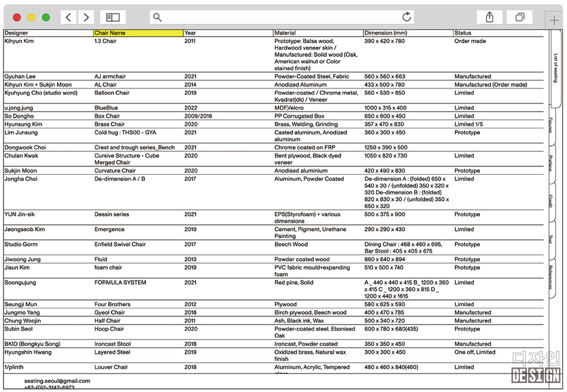This screenshot has width=567, height=392.
Task: Click the magnifier search icon
Action: [158, 17]
